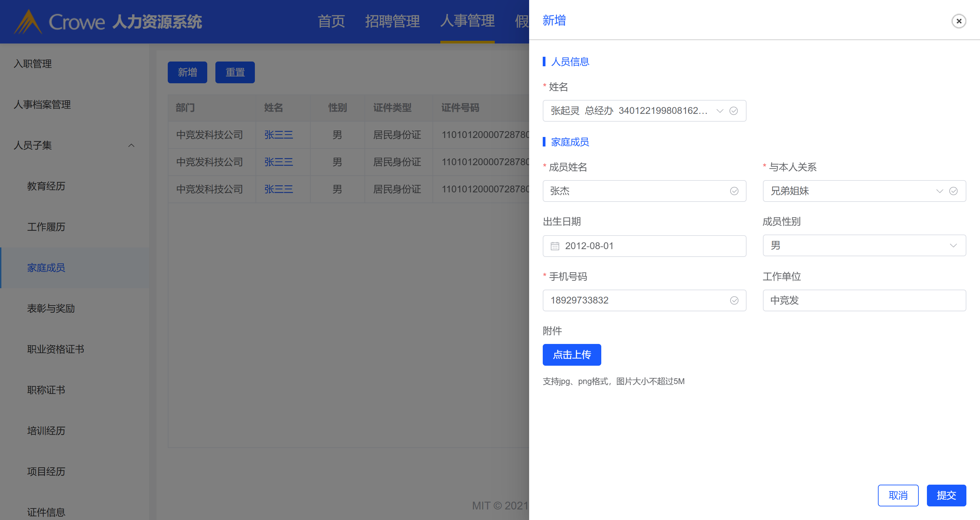The height and width of the screenshot is (520, 980).
Task: Go to 首页 in top navigation
Action: (331, 21)
